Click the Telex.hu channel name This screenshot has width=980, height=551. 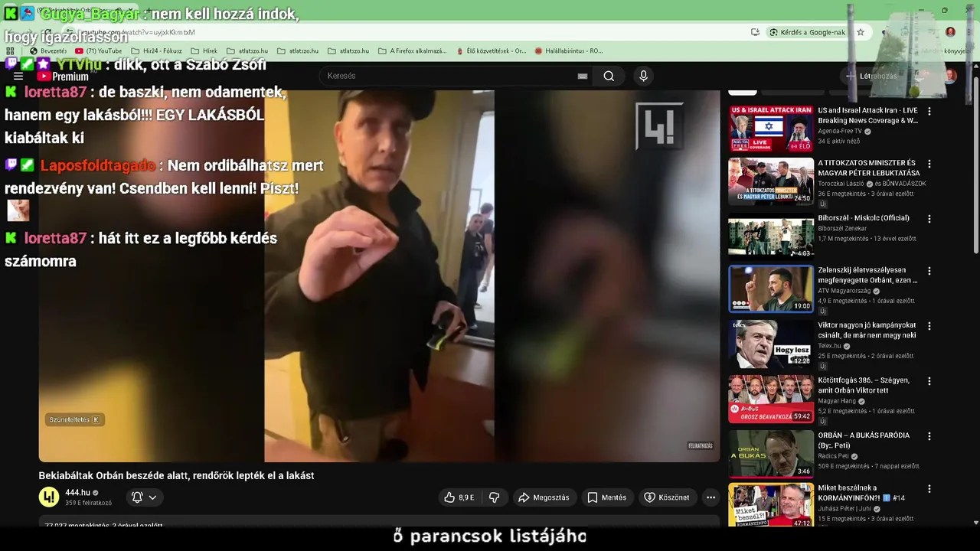tap(829, 346)
